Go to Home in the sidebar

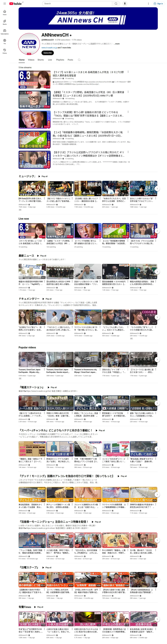(5, 12)
